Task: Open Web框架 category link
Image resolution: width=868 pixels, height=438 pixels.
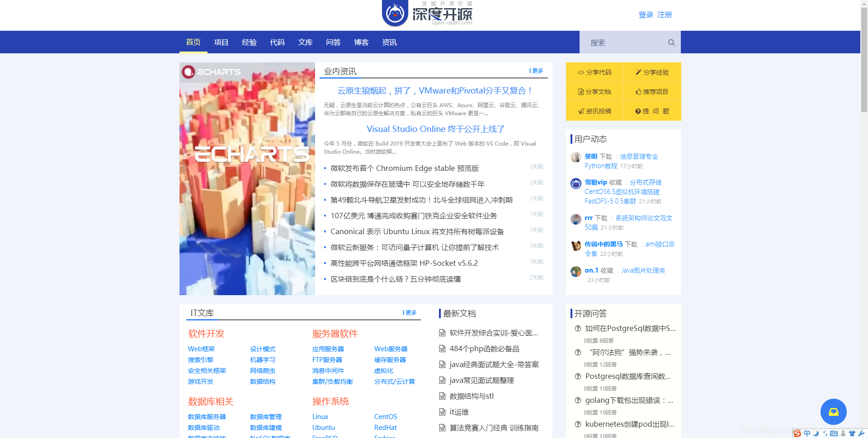Action: click(201, 349)
